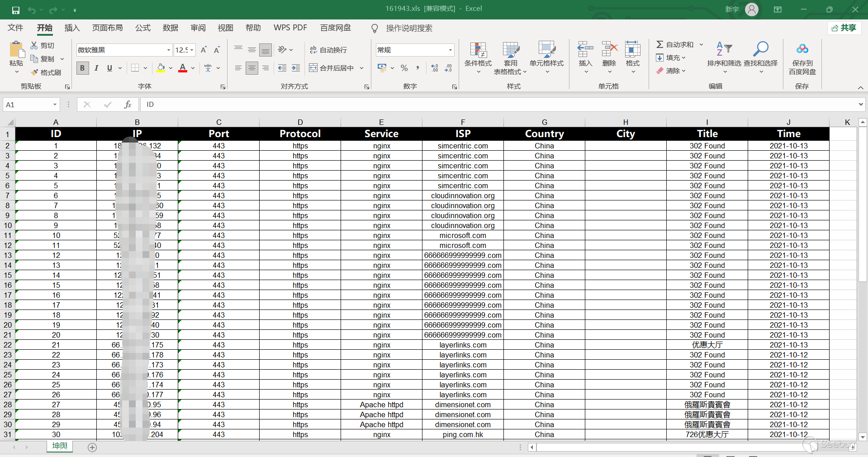Switch to the 公式 Formulas tab

[x=143, y=28]
